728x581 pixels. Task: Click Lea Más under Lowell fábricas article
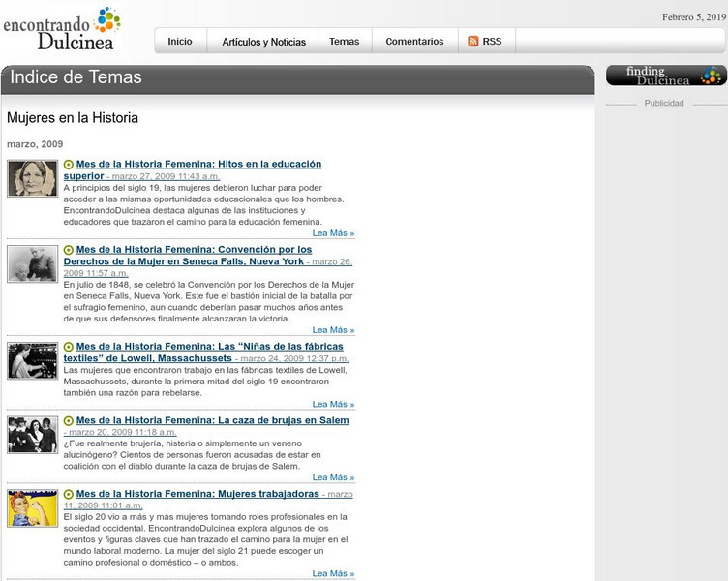tap(333, 404)
